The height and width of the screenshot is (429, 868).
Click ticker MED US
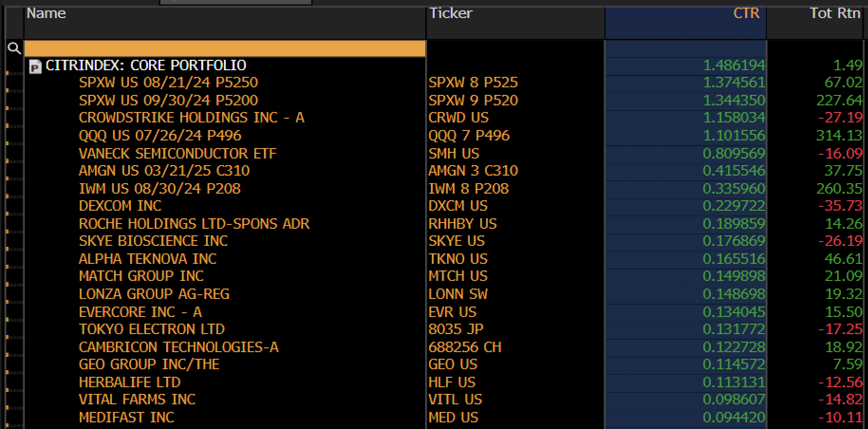[453, 417]
